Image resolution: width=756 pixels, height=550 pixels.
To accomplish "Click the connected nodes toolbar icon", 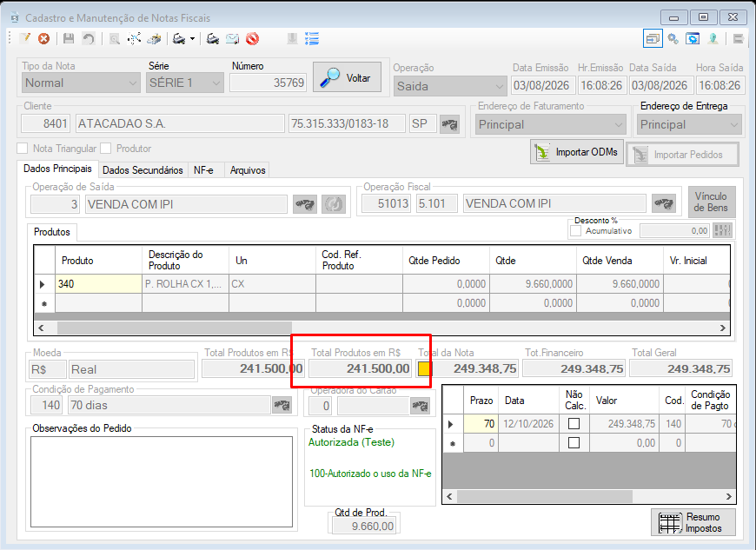I will 134,38.
